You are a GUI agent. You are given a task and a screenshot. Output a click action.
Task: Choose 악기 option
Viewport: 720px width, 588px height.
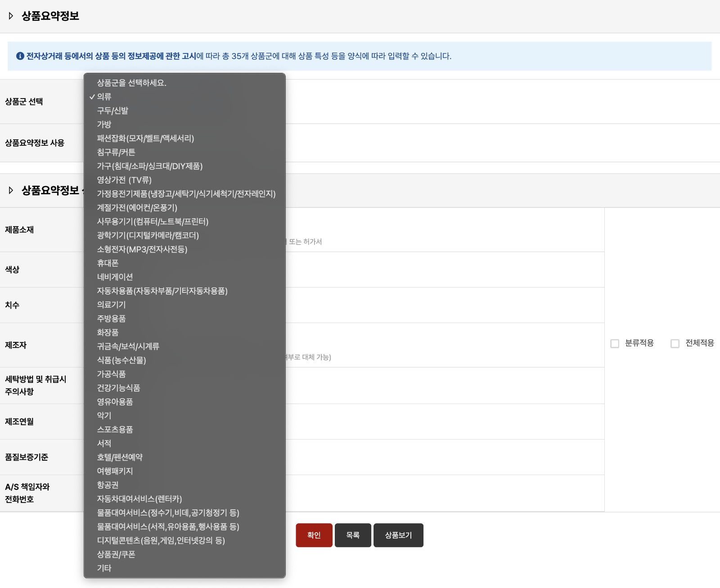pos(184,416)
